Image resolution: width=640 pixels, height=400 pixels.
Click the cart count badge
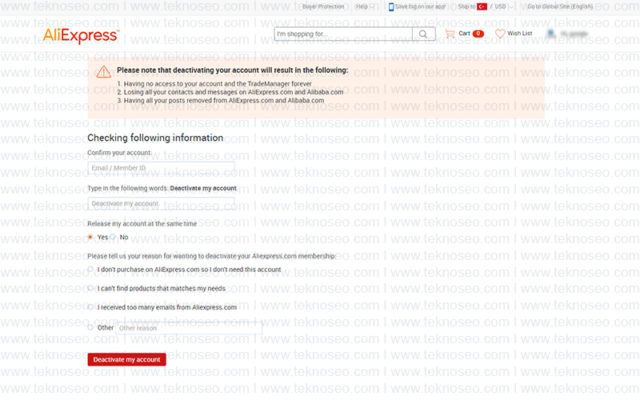coord(478,34)
